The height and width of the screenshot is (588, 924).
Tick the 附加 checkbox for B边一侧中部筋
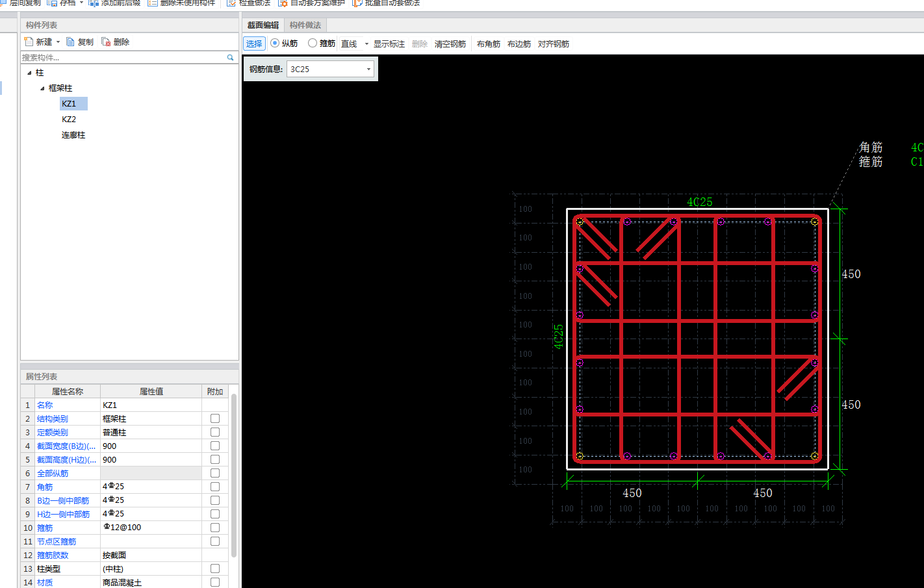tap(215, 500)
